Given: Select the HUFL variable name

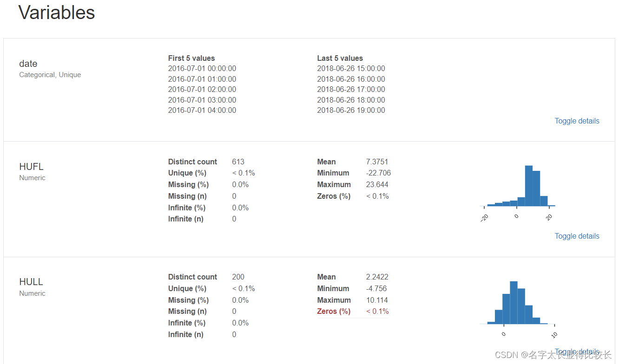Looking at the screenshot, I should (31, 167).
